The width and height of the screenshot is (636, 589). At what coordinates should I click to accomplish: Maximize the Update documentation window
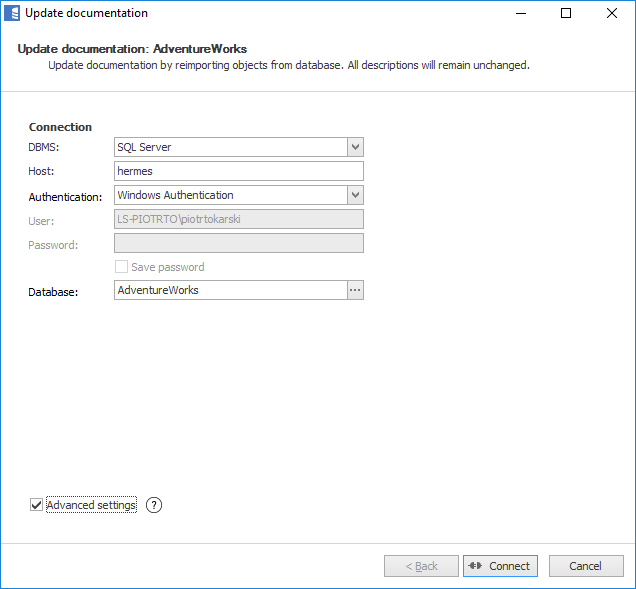coord(566,13)
